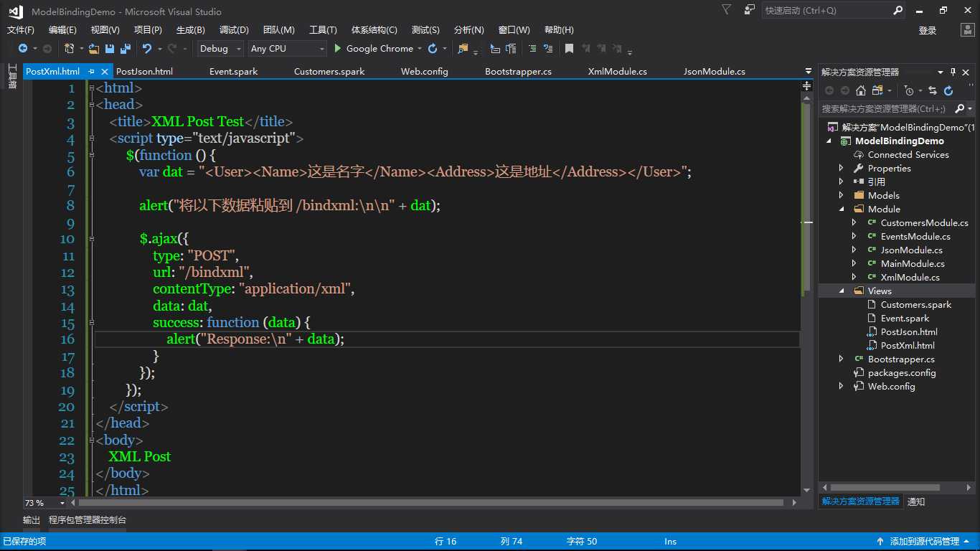This screenshot has height=551, width=980.
Task: Toggle auto-hide pin on Solution Explorer
Action: [953, 72]
